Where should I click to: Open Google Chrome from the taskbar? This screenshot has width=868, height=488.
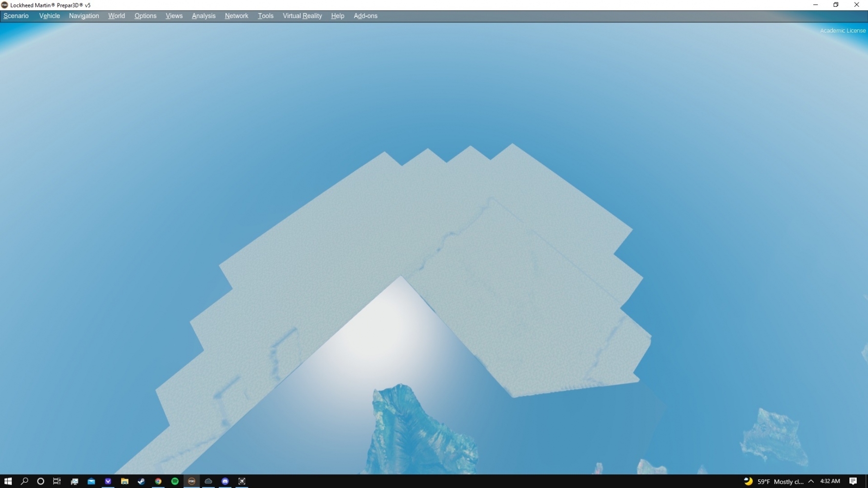(x=158, y=481)
